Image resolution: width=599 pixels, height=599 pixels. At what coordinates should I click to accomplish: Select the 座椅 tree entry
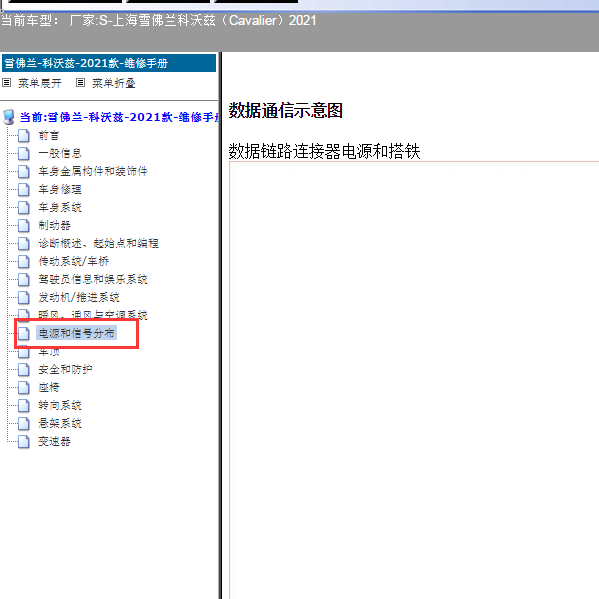(49, 387)
